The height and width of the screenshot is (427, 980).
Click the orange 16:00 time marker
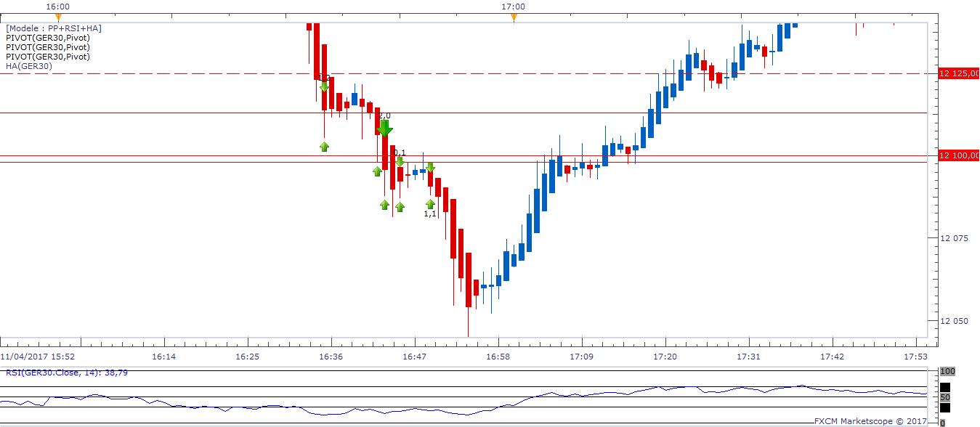pyautogui.click(x=58, y=17)
